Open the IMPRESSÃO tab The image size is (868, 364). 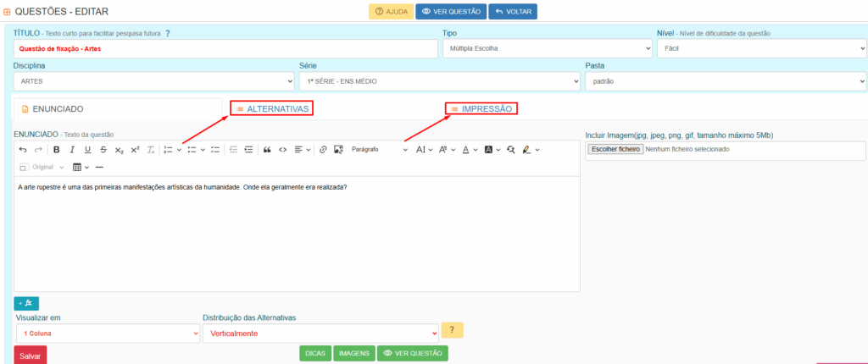[481, 109]
